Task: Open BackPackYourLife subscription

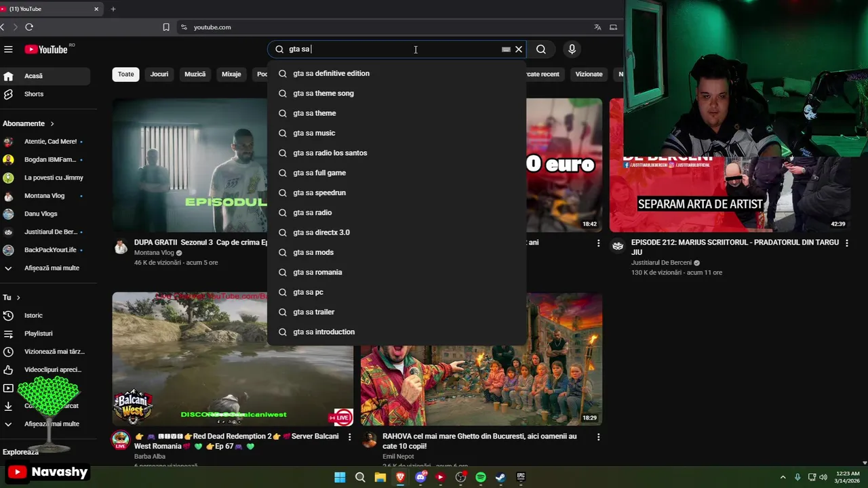Action: [x=45, y=250]
